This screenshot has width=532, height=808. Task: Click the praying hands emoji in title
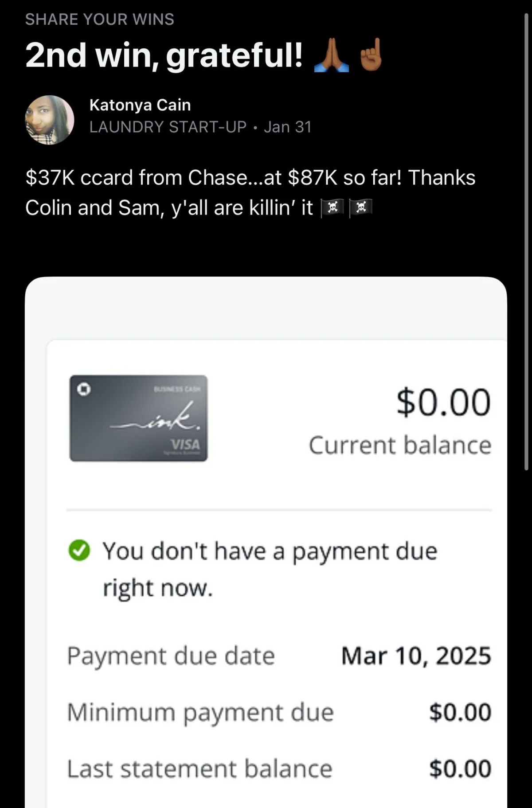click(331, 55)
